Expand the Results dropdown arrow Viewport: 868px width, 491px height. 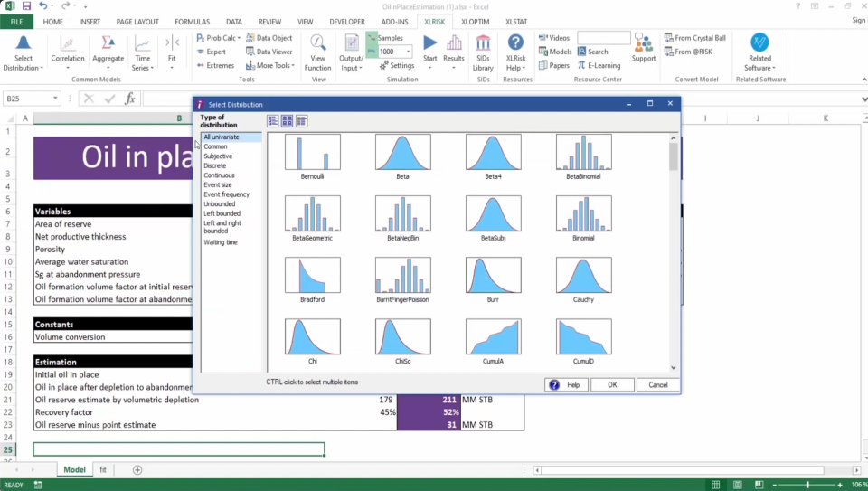pyautogui.click(x=453, y=68)
